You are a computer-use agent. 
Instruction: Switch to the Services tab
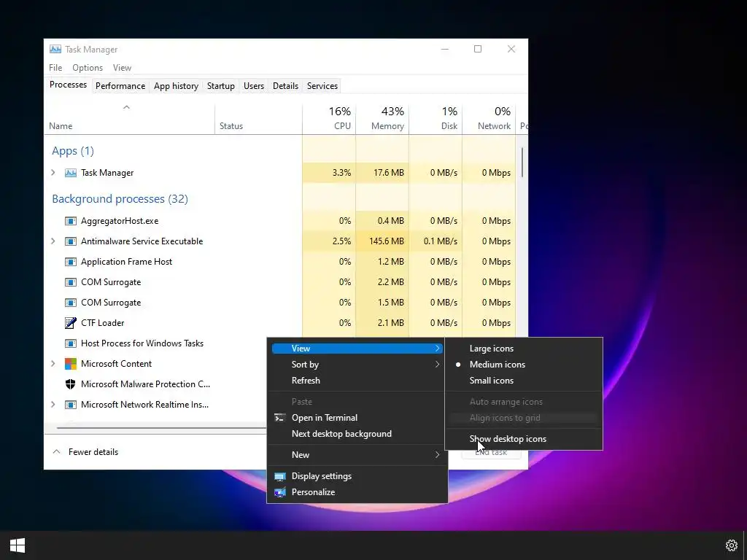[322, 86]
